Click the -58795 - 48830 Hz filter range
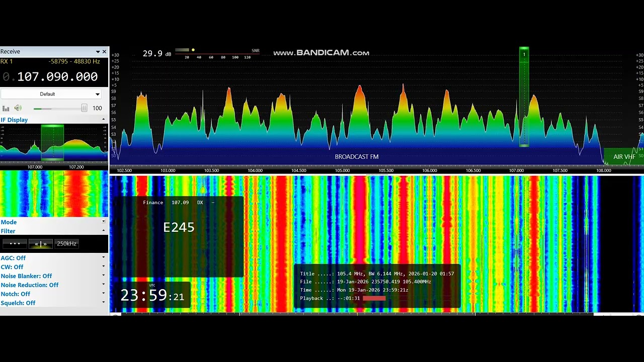644x362 pixels. (x=74, y=61)
